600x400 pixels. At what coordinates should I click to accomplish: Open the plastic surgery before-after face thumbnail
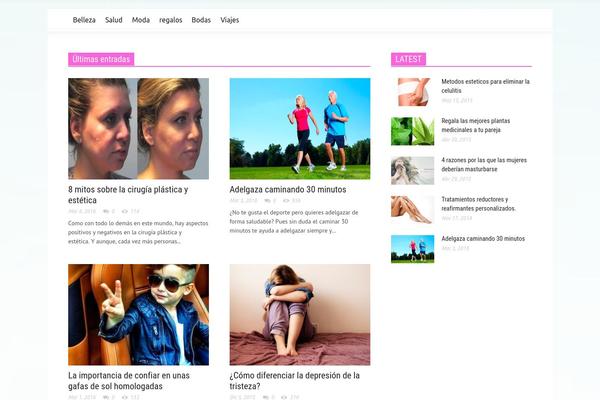pyautogui.click(x=139, y=129)
